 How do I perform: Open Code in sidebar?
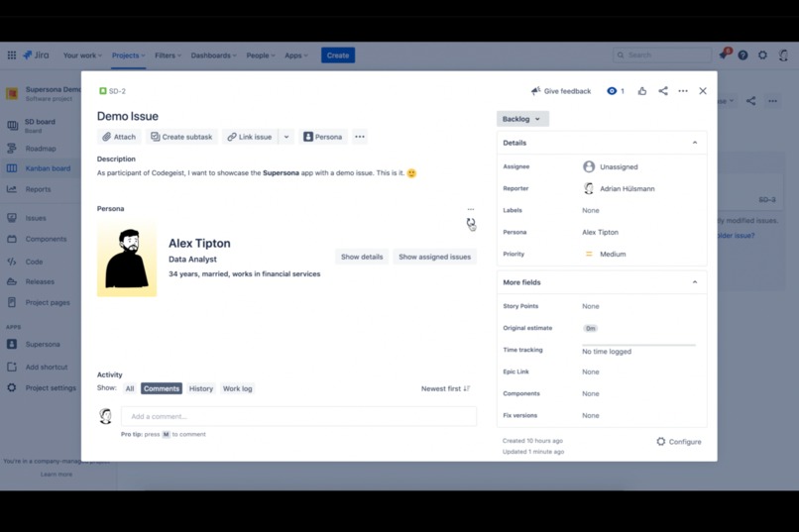[41, 262]
